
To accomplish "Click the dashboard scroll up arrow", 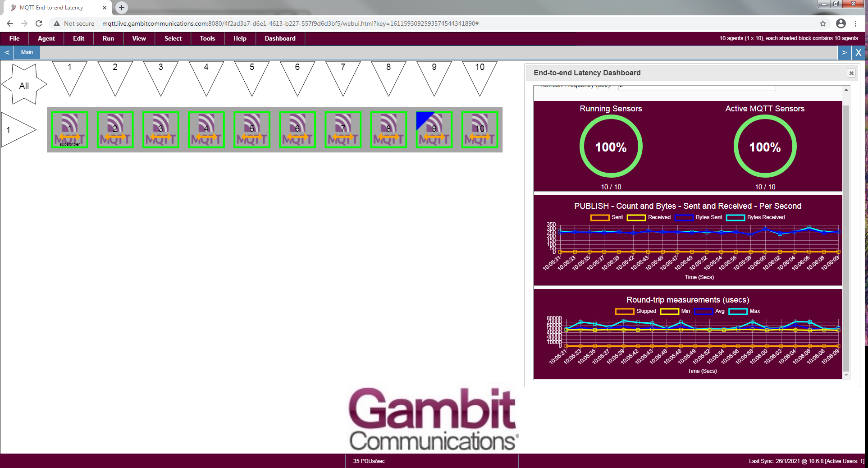I will tap(846, 90).
